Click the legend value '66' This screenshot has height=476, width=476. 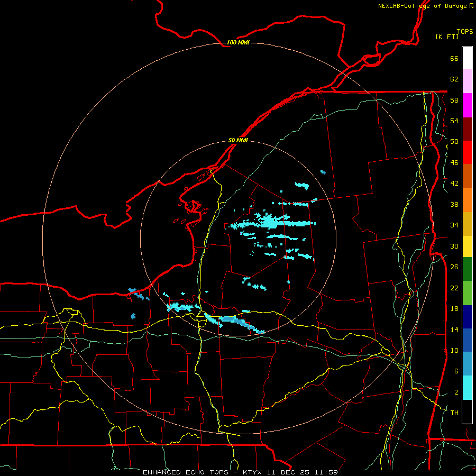[454, 58]
